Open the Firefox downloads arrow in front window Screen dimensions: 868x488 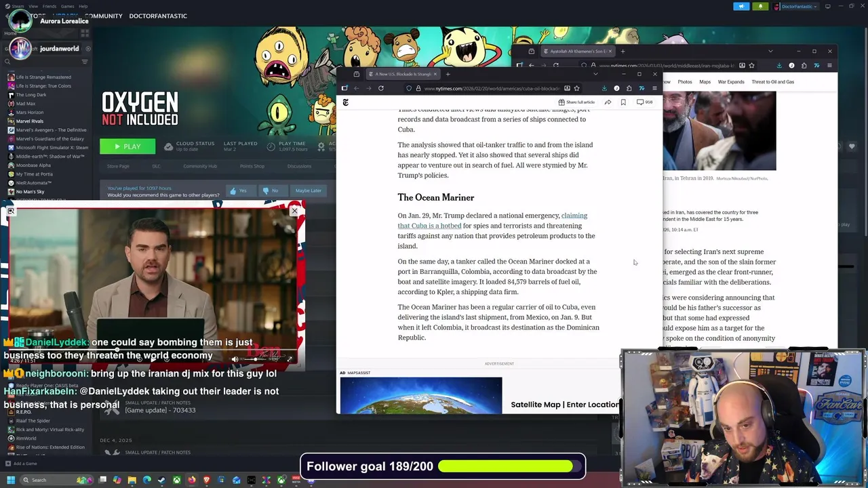point(604,88)
